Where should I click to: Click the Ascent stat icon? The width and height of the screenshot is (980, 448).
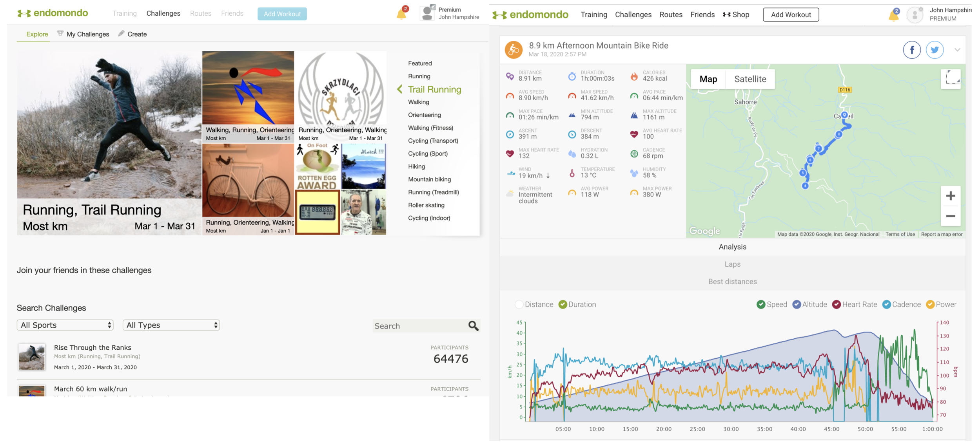[510, 134]
